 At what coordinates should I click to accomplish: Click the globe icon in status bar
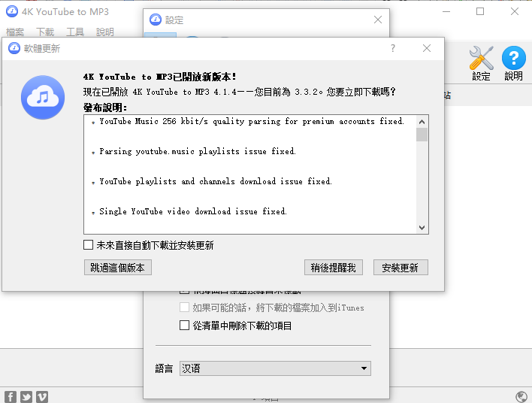[x=521, y=397]
